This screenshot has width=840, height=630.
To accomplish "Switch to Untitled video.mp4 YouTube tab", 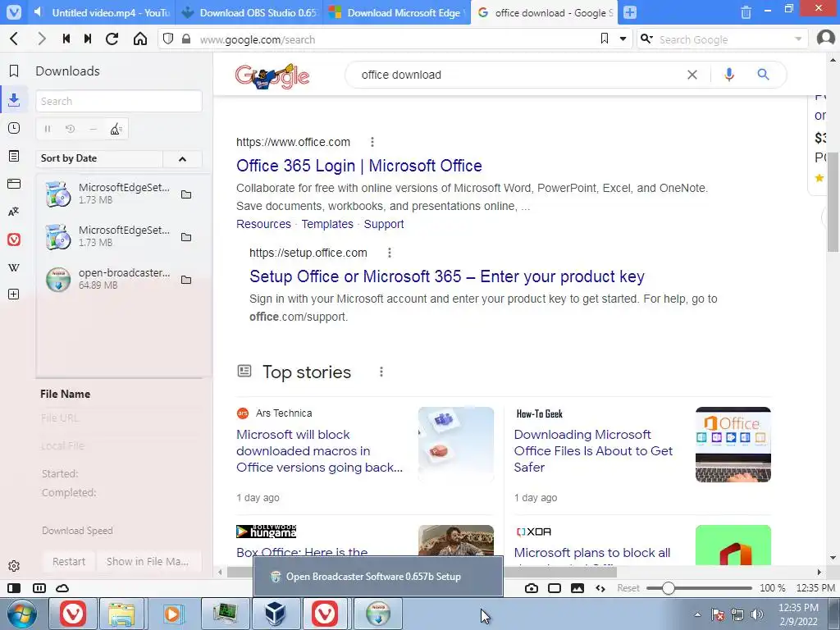I will (101, 12).
